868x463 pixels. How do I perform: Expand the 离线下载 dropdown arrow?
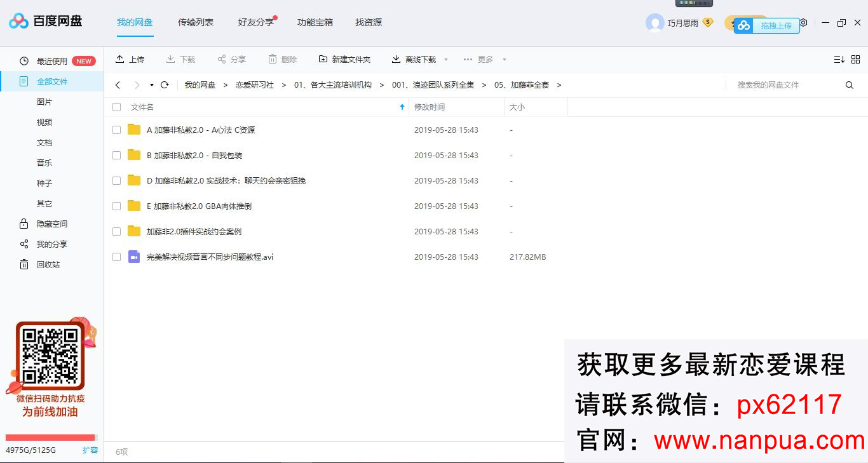(446, 60)
